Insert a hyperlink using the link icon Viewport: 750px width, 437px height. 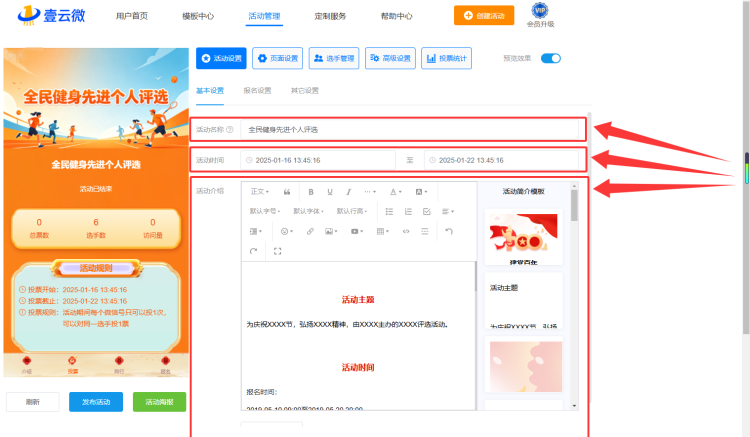[x=310, y=231]
